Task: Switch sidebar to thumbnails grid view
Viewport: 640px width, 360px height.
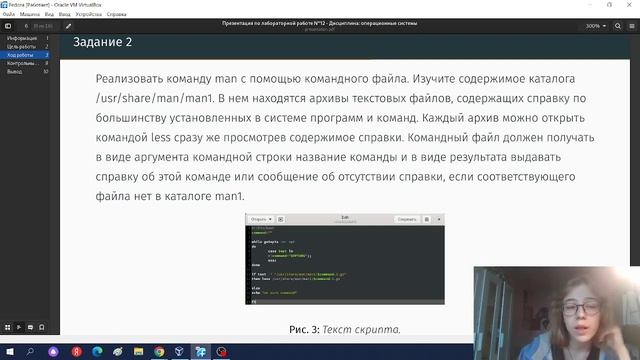Action: (7, 327)
